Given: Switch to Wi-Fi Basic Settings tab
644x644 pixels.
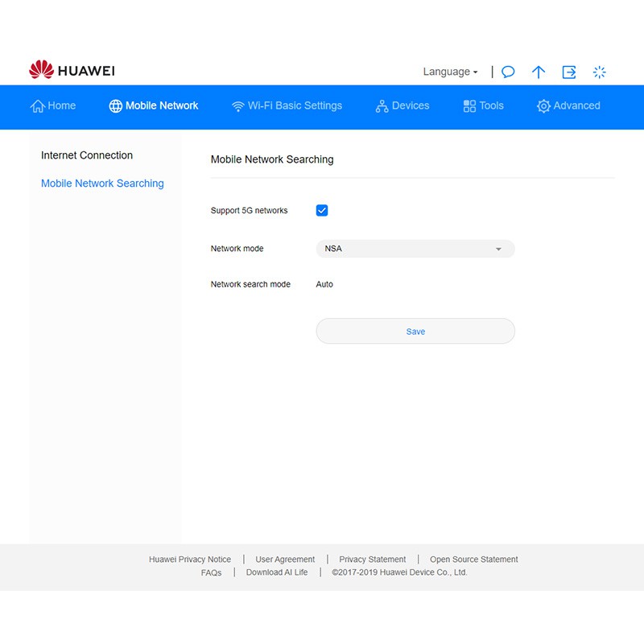Looking at the screenshot, I should coord(287,105).
